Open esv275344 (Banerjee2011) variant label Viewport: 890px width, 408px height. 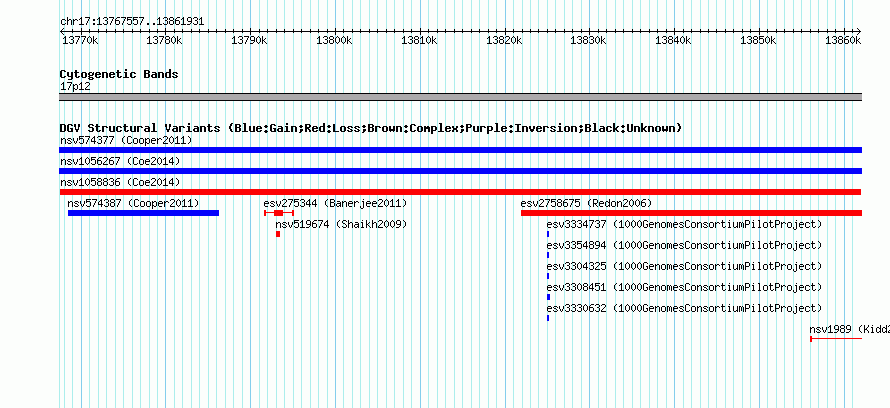(x=335, y=203)
